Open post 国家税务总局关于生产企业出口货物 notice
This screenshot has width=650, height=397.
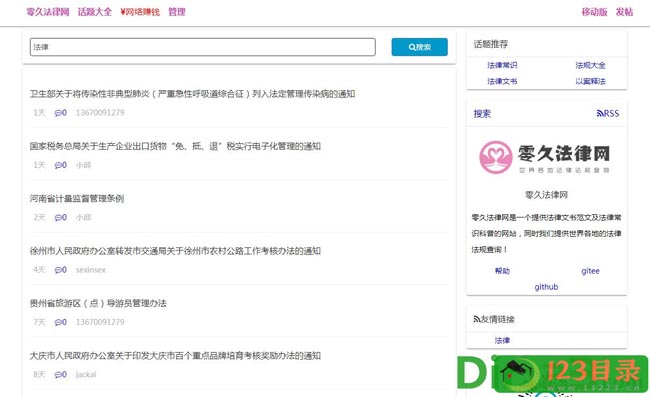click(175, 146)
